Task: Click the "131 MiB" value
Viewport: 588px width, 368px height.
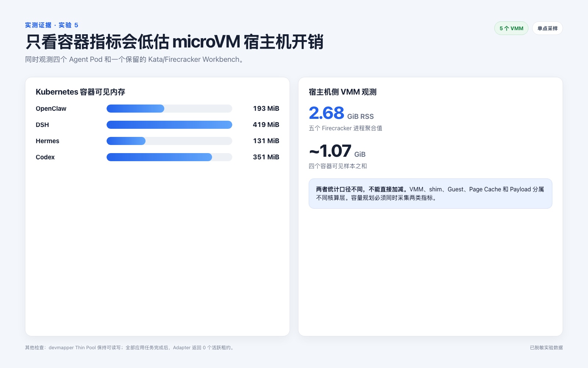Action: tap(266, 141)
